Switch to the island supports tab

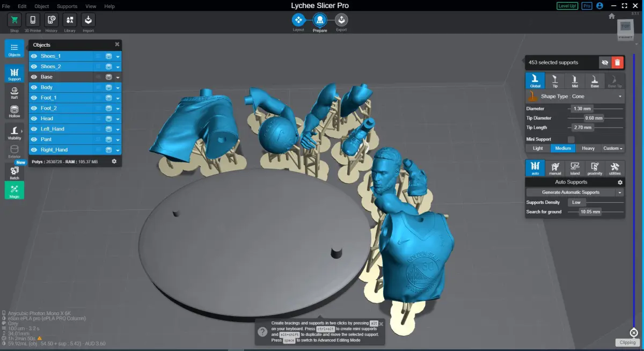pyautogui.click(x=575, y=168)
